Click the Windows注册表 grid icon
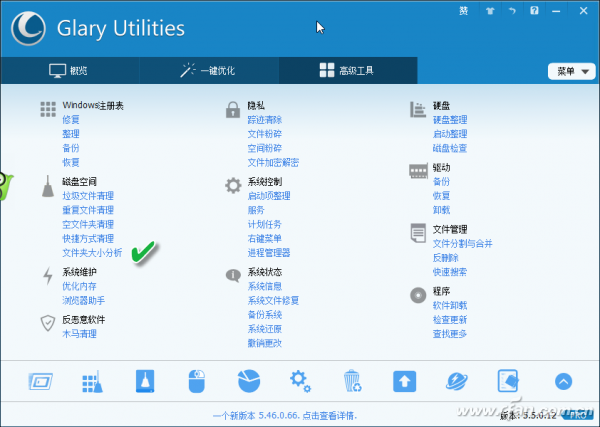This screenshot has width=600, height=427. coord(48,109)
